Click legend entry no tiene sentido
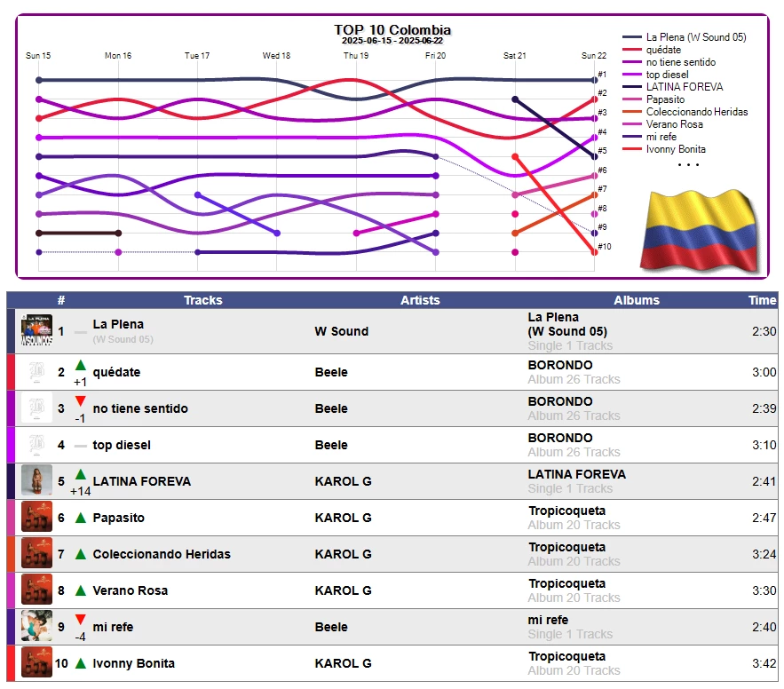This screenshot has height=689, width=784. click(x=680, y=62)
